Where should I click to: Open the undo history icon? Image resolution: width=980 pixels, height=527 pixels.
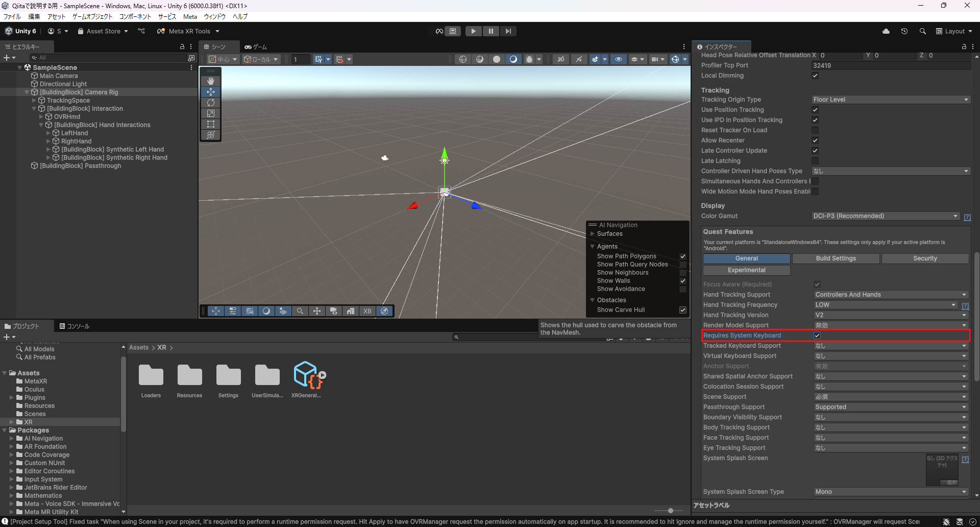pyautogui.click(x=904, y=31)
